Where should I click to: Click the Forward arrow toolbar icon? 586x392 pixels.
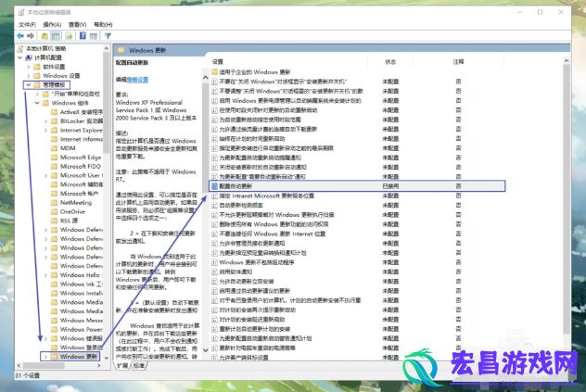pos(31,36)
